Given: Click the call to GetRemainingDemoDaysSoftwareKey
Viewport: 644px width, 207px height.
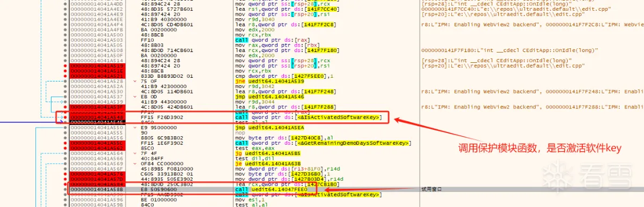Looking at the screenshot, I should click(323, 143).
